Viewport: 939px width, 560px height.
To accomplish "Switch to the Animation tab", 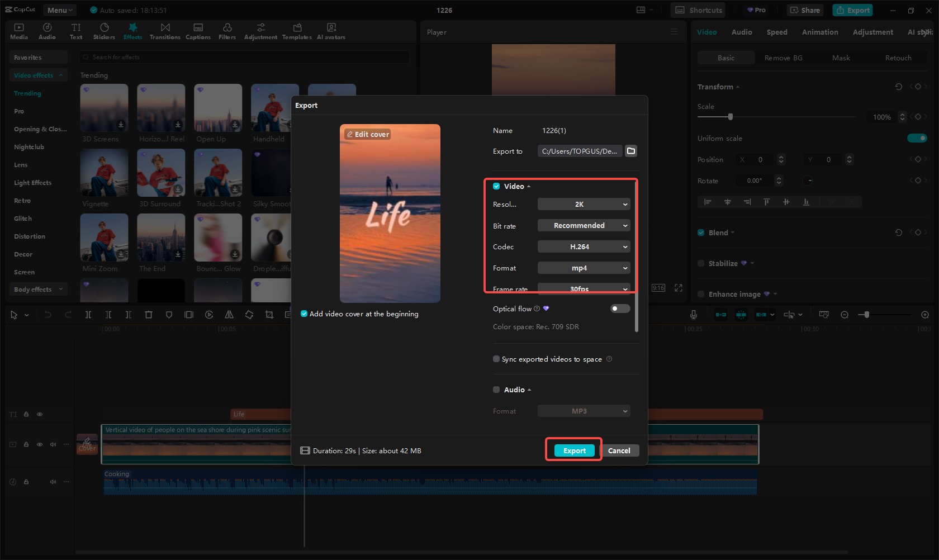I will click(x=819, y=32).
